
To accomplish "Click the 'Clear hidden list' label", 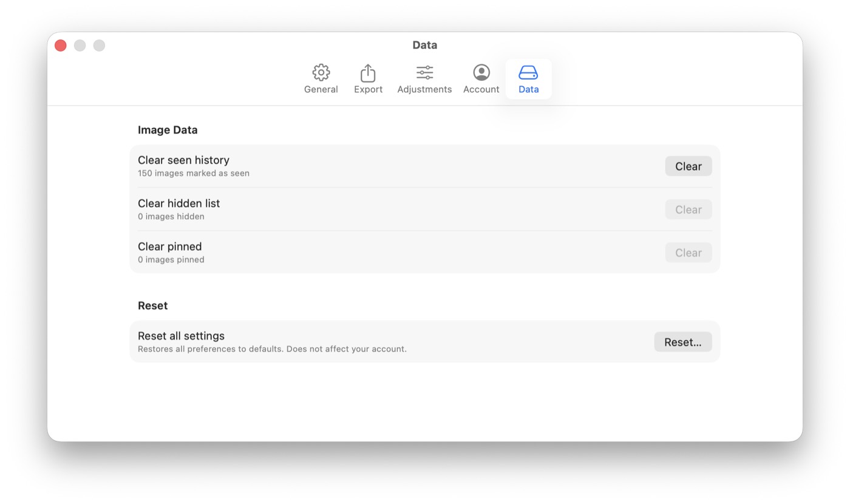I will (x=178, y=203).
